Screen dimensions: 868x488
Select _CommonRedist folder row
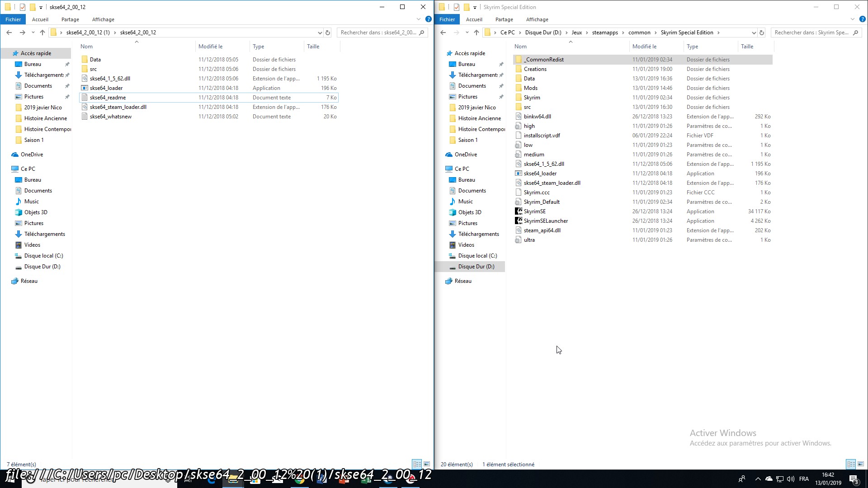[x=642, y=60]
